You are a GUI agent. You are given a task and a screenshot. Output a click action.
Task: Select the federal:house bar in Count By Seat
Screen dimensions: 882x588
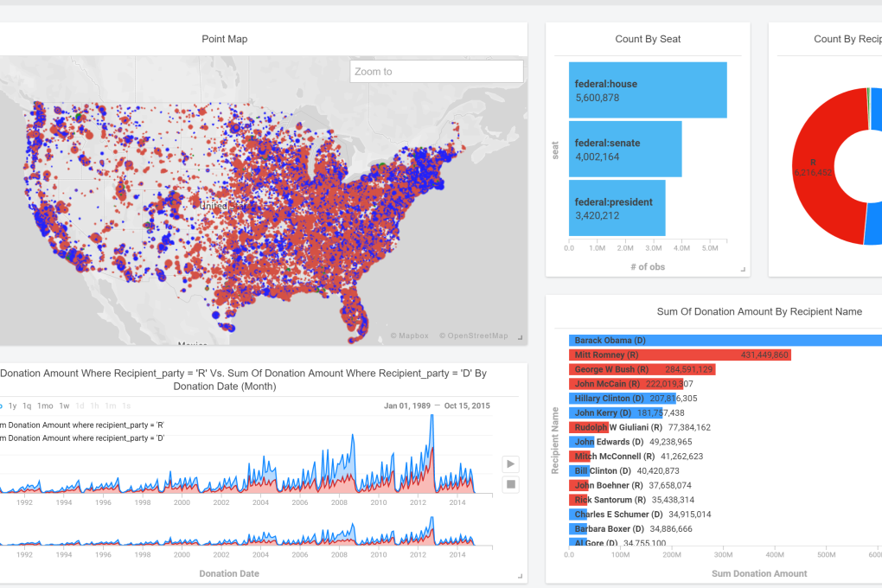pos(648,89)
